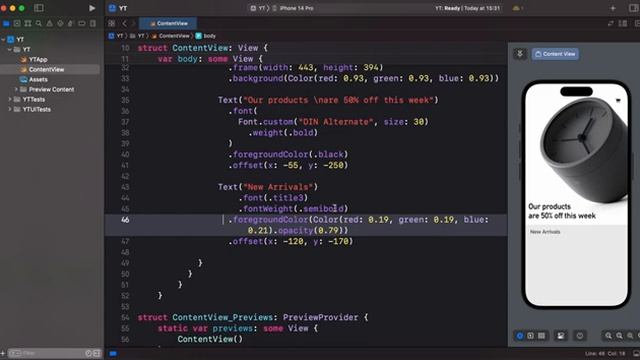
Task: Collapse the YT project root
Action: pyautogui.click(x=3, y=40)
